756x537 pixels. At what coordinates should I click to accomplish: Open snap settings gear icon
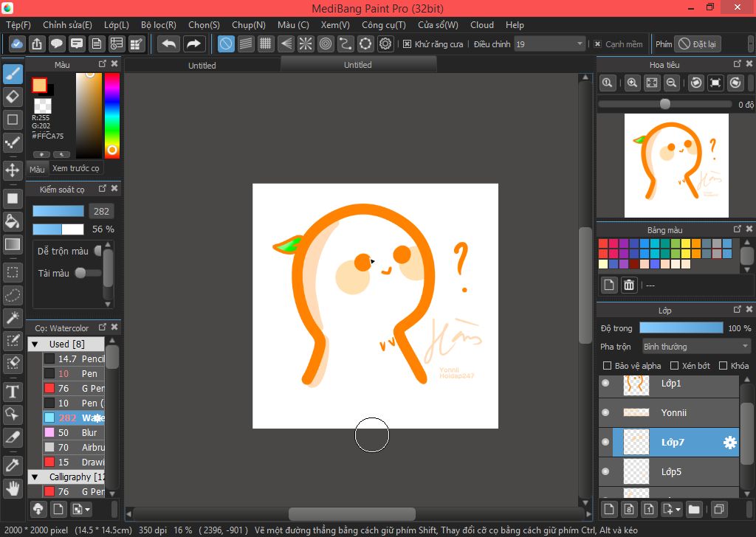pyautogui.click(x=385, y=44)
